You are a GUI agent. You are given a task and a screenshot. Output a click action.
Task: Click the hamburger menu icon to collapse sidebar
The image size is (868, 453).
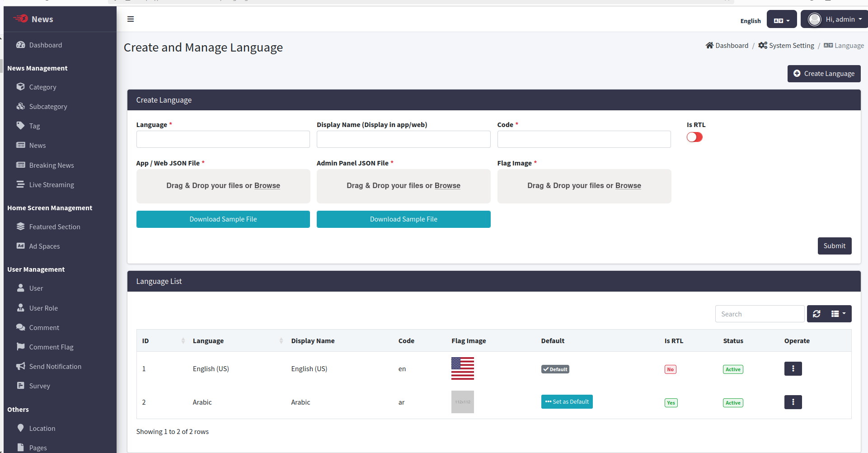131,19
